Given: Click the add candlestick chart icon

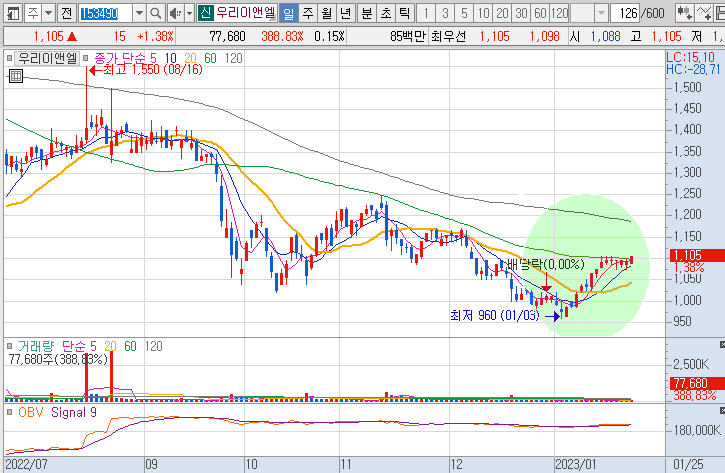Looking at the screenshot, I should point(684,13).
